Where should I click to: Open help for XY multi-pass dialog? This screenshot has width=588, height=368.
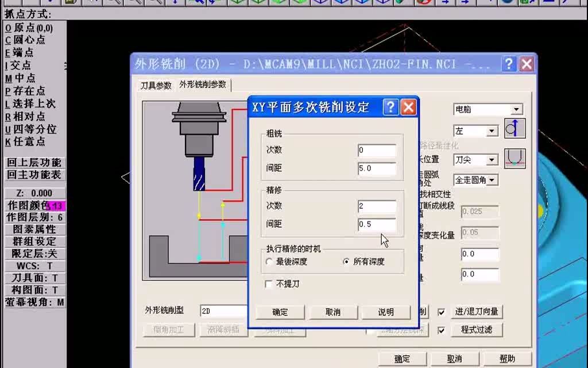coord(390,108)
